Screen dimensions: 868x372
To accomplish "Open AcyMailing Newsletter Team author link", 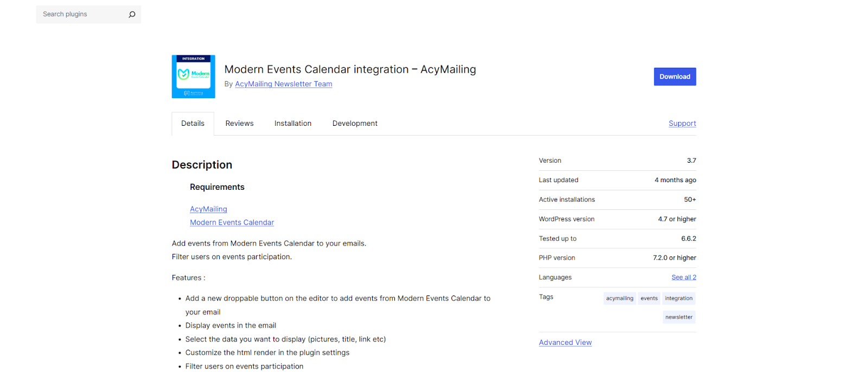I will (x=283, y=84).
